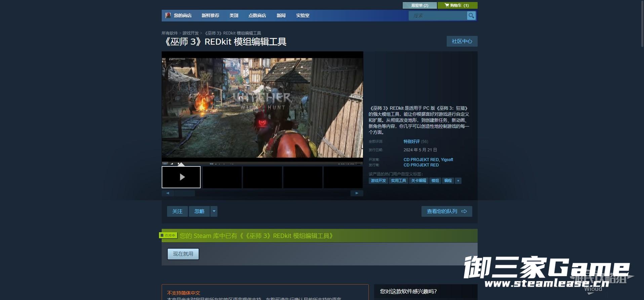The image size is (644, 300).
Task: Open the 愿望单 (2) wishlist
Action: click(x=420, y=5)
